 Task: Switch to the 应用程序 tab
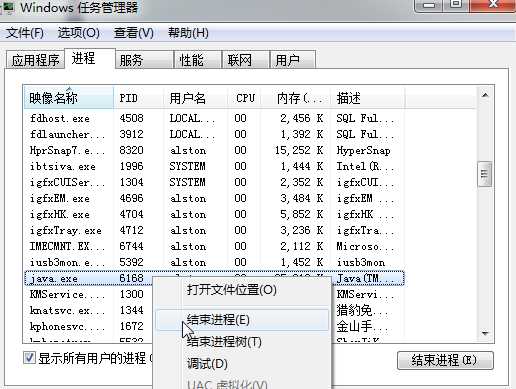(x=35, y=60)
